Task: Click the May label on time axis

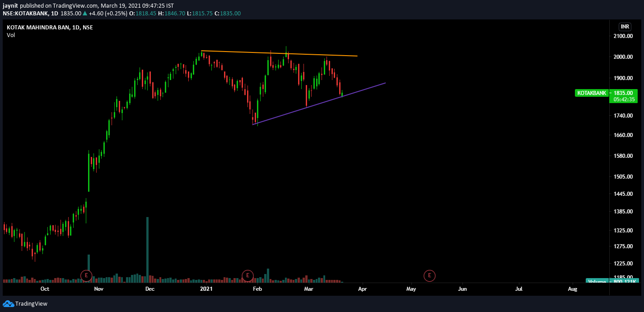Action: (x=411, y=288)
